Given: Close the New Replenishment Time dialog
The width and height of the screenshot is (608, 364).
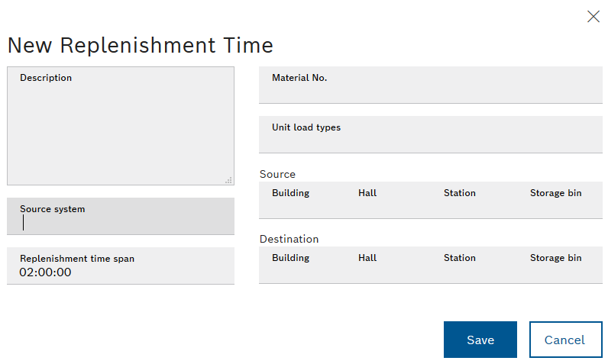Looking at the screenshot, I should [593, 17].
